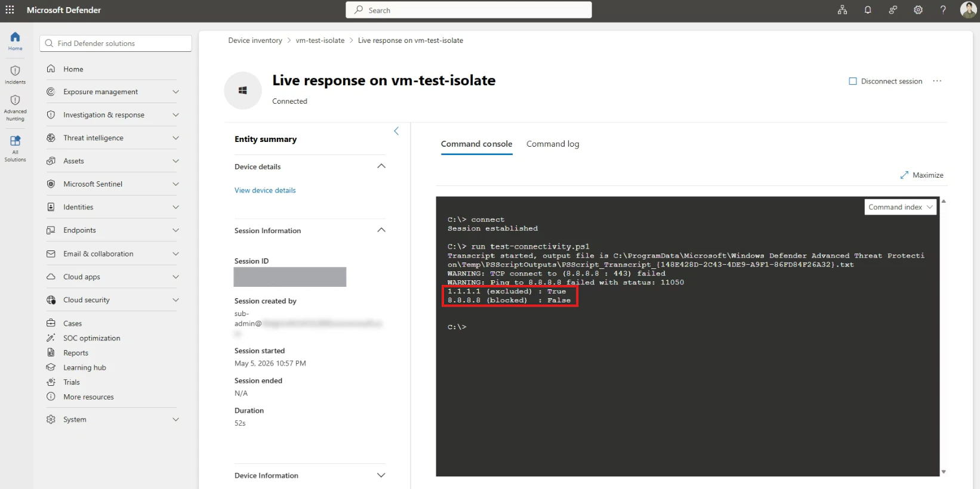The width and height of the screenshot is (980, 489).
Task: Click the network topology icon in header
Action: click(842, 10)
